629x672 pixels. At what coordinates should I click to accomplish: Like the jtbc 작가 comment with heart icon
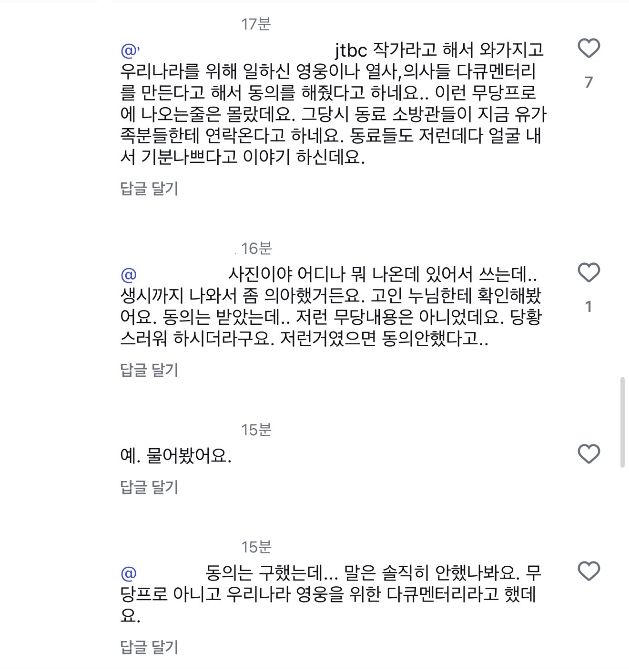(x=588, y=49)
